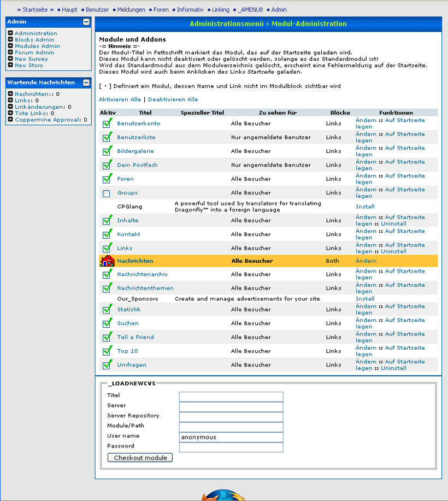Click Ändern in highlighted Nachrichten row
This screenshot has height=501, width=448.
[x=366, y=261]
